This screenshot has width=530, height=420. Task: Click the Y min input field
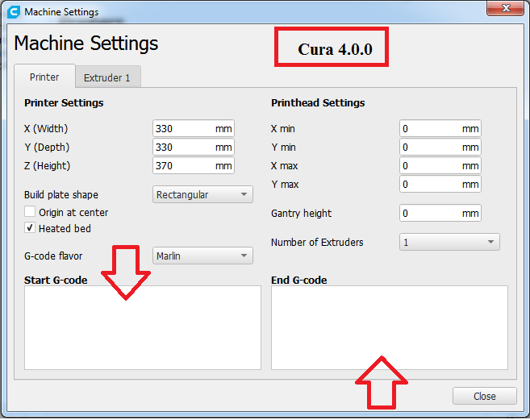(x=440, y=147)
